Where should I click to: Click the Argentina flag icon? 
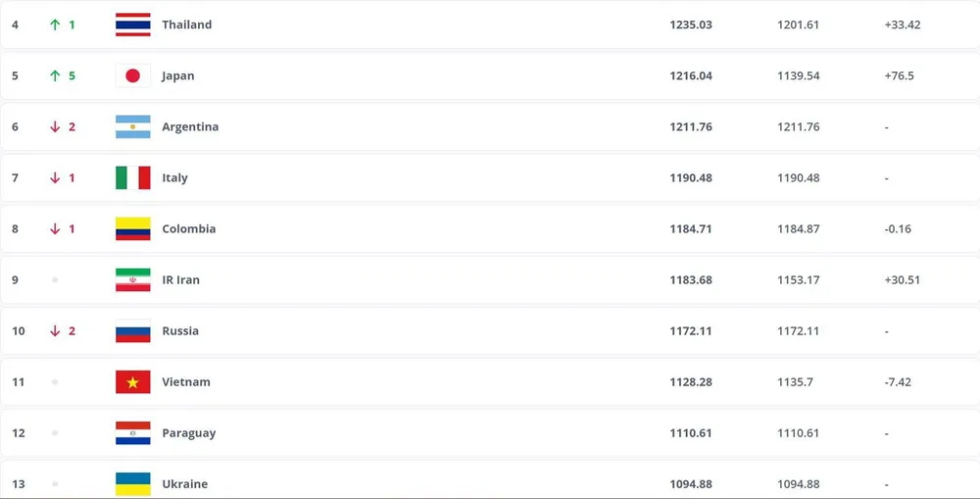pos(132,126)
